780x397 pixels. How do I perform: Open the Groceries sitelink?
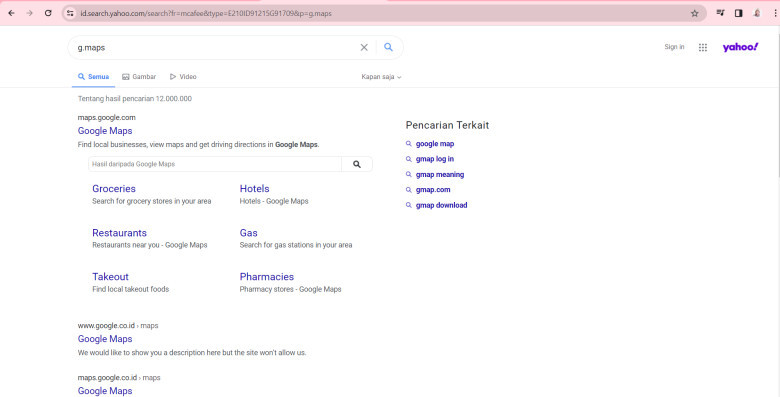pyautogui.click(x=114, y=189)
